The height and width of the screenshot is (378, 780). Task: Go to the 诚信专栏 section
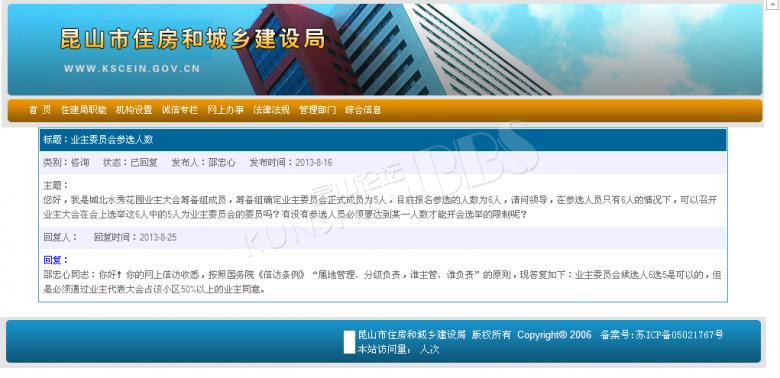tap(180, 110)
